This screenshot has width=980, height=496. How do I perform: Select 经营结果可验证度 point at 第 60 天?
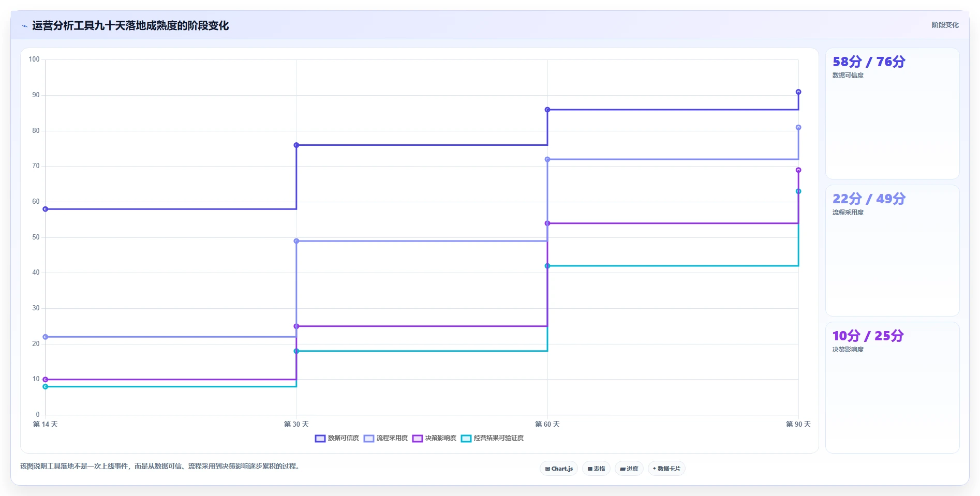(547, 266)
